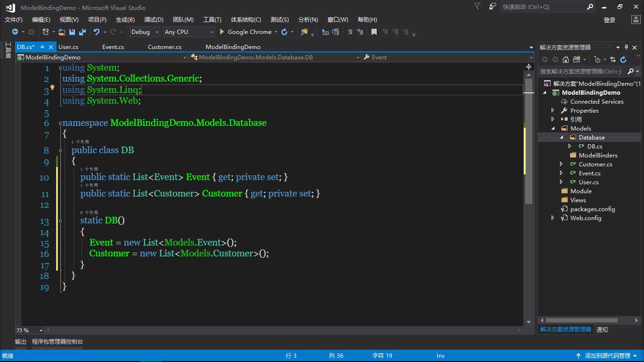Click the solution and folder view switch icon
This screenshot has width=644, height=362.
pyautogui.click(x=577, y=59)
